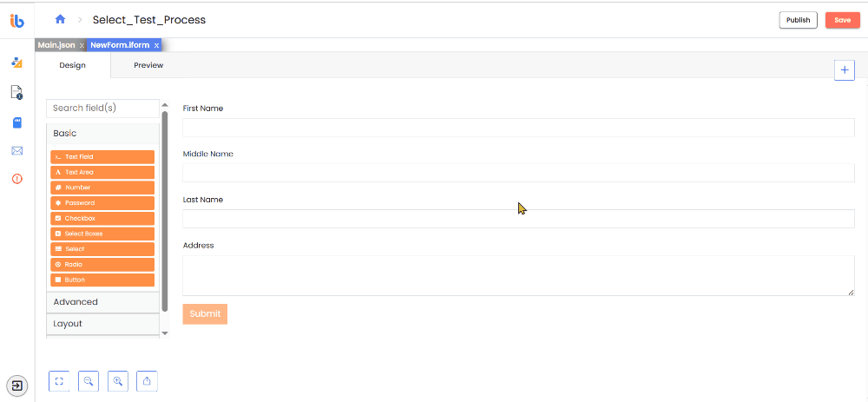The image size is (868, 402).
Task: Open the envelope mail icon in sidebar
Action: pyautogui.click(x=17, y=150)
